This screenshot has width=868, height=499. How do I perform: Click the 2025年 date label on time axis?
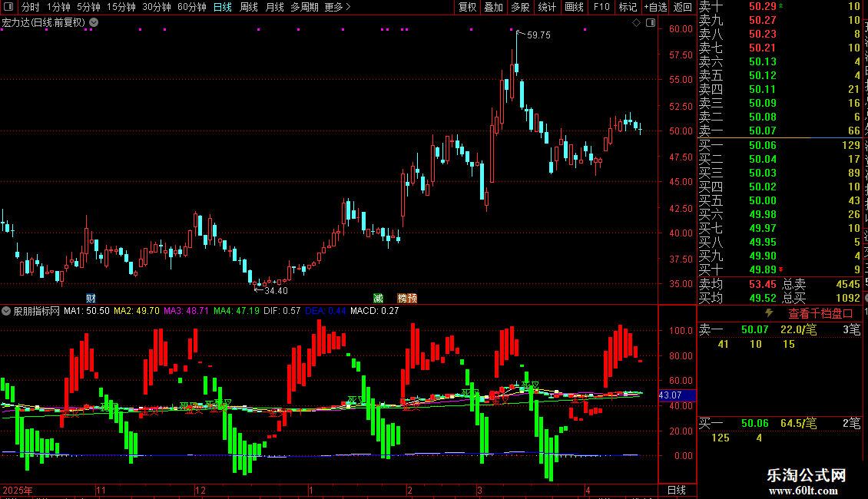[18, 490]
